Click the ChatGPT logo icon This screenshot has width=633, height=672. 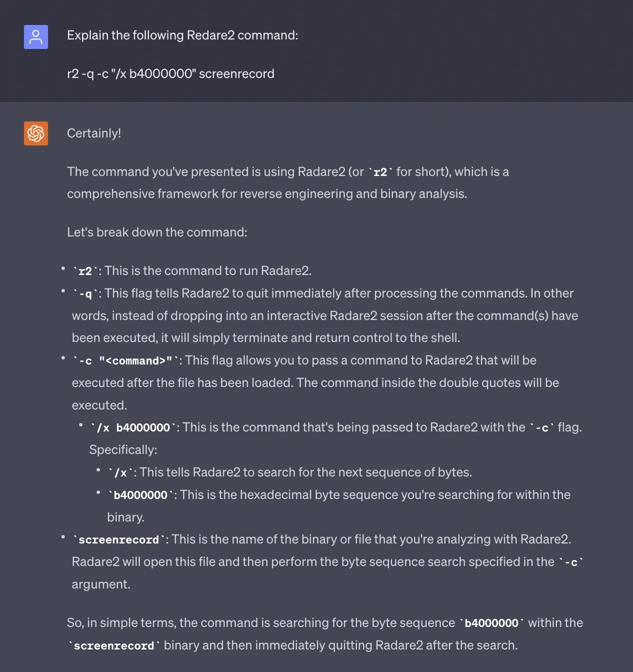click(36, 133)
